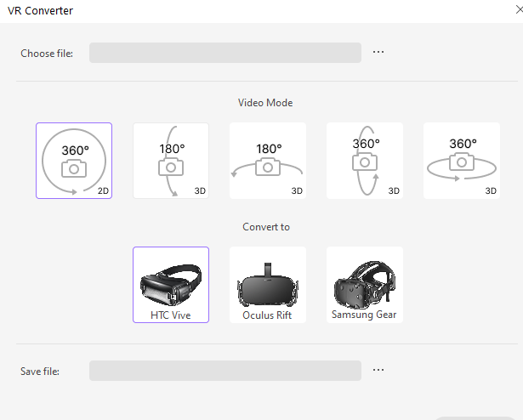Viewport: 523px width, 420px height.
Task: Browse for save location with ellipsis button
Action: click(378, 370)
